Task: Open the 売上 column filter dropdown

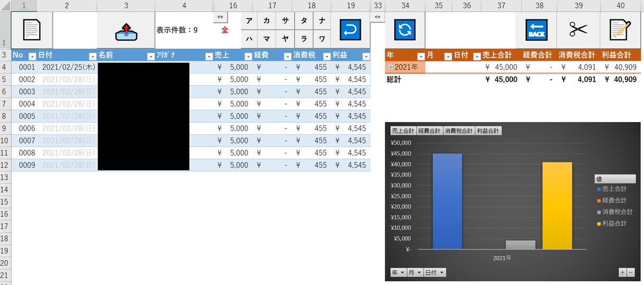Action: (248, 56)
